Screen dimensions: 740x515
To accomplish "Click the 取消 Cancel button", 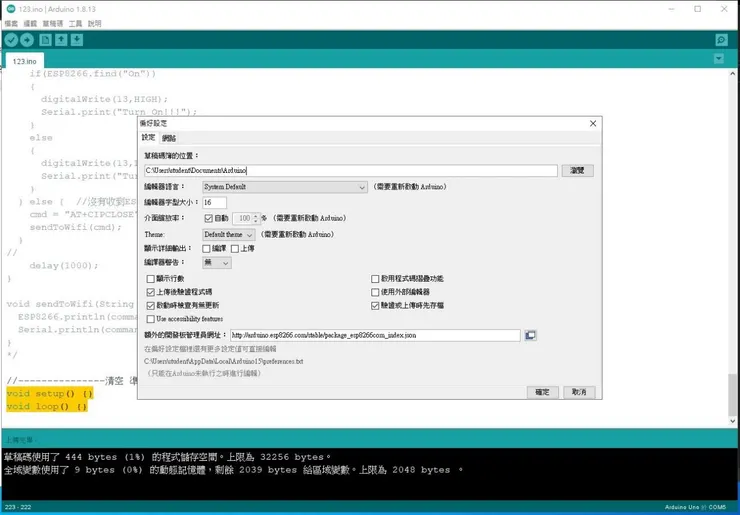I will point(579,392).
